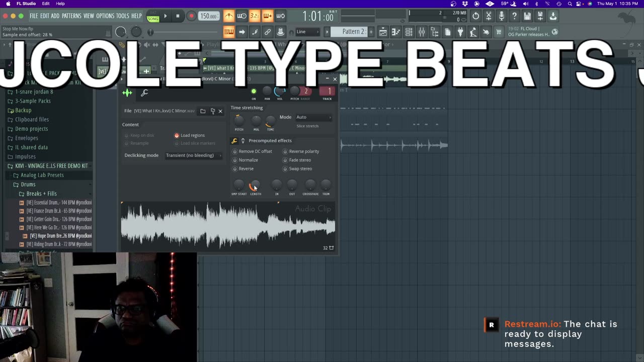
Task: Select the Hope Drum Break file in browser
Action: 60,236
